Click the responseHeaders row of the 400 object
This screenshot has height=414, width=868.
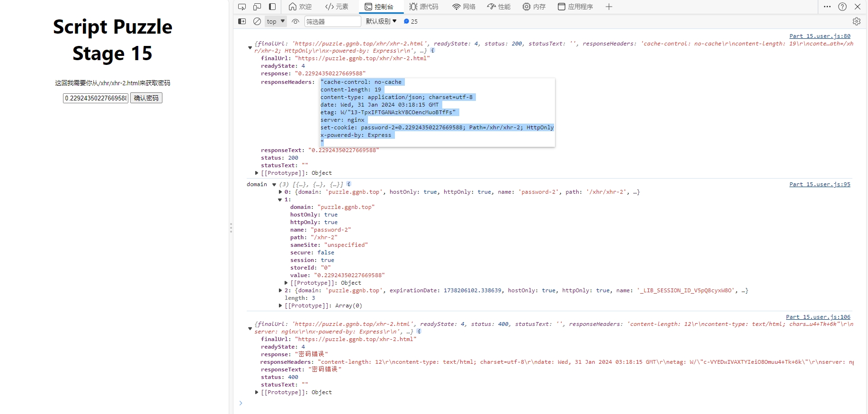(557, 362)
